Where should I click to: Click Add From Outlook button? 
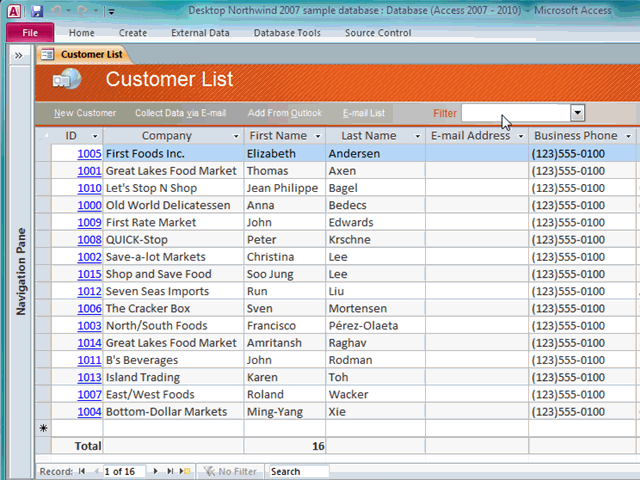coord(285,113)
